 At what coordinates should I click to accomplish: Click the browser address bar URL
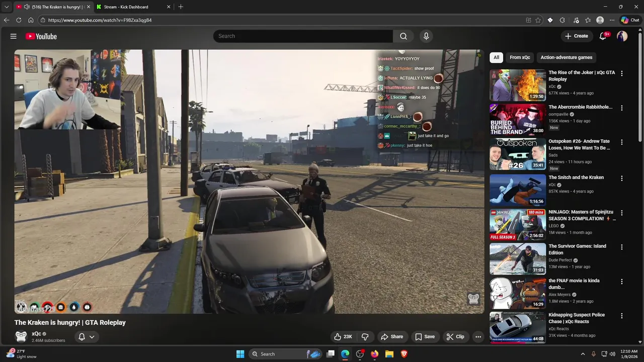[x=100, y=20]
